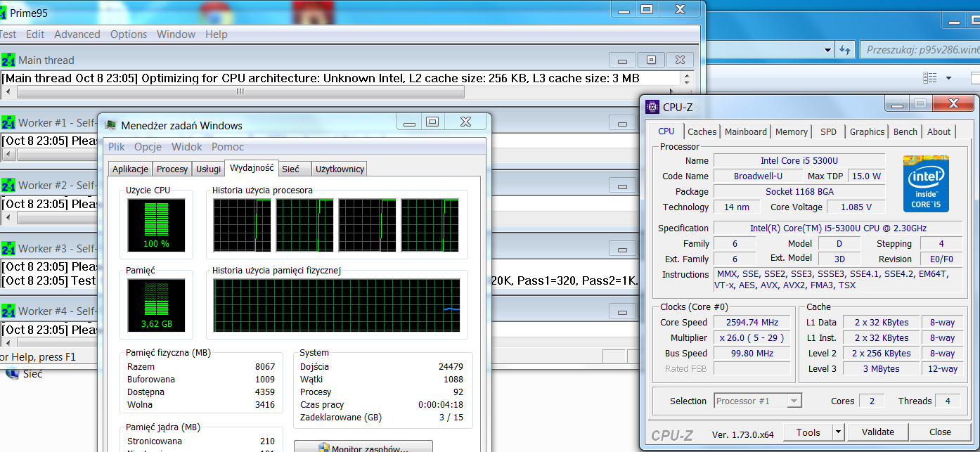Click the Pamięć 3,62 GB memory gauge
Image resolution: width=980 pixels, height=452 pixels.
pos(156,305)
